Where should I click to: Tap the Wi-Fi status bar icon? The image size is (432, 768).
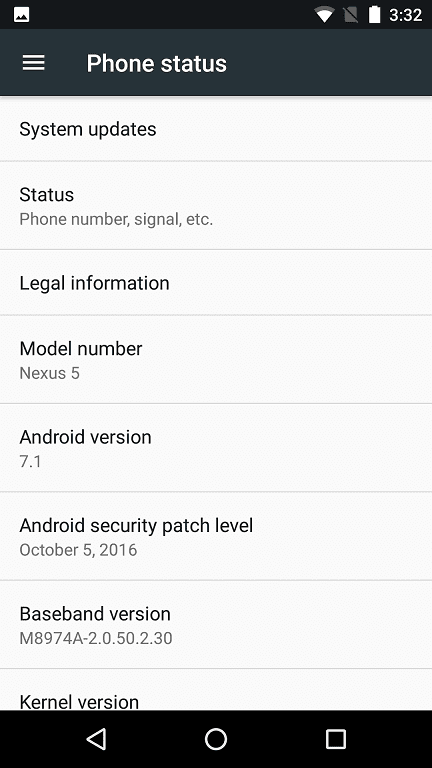324,15
